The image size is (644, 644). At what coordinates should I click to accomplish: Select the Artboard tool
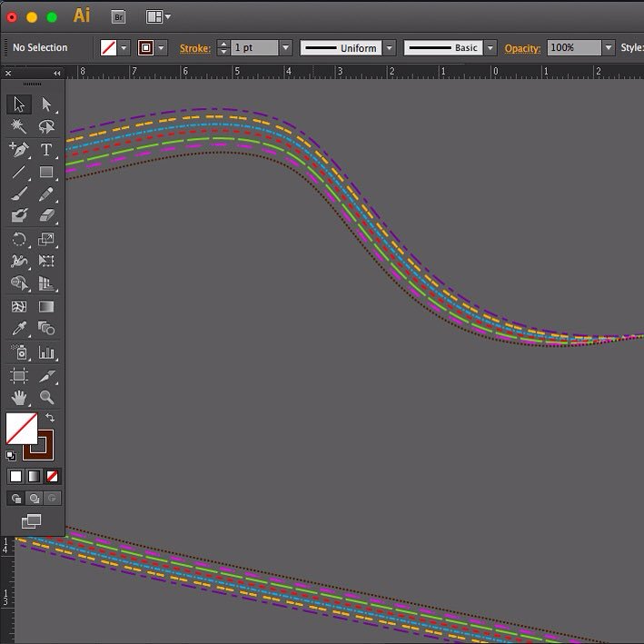point(19,376)
